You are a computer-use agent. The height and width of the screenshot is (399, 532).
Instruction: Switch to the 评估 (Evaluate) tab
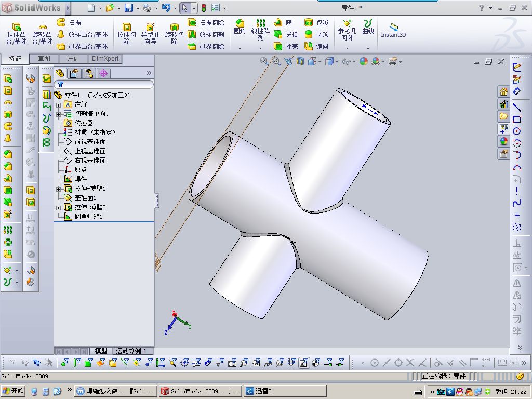73,59
